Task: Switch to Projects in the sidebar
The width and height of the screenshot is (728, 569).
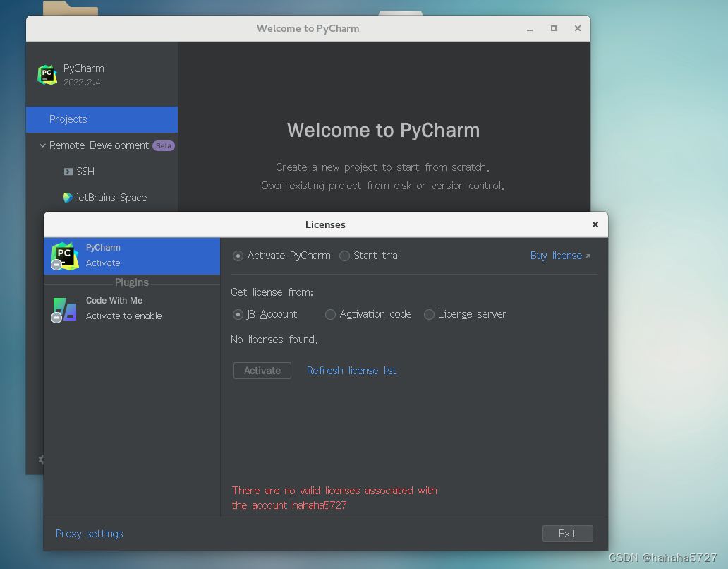Action: (68, 119)
